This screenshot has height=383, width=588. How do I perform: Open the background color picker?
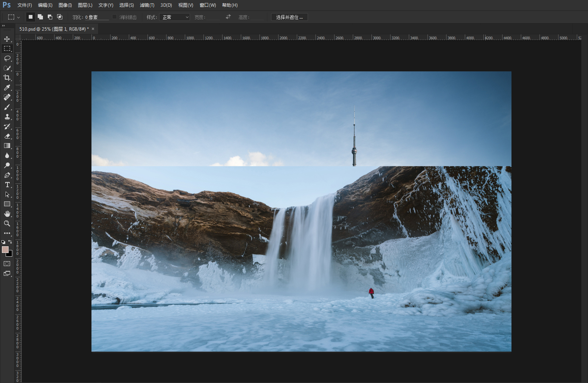pyautogui.click(x=10, y=254)
